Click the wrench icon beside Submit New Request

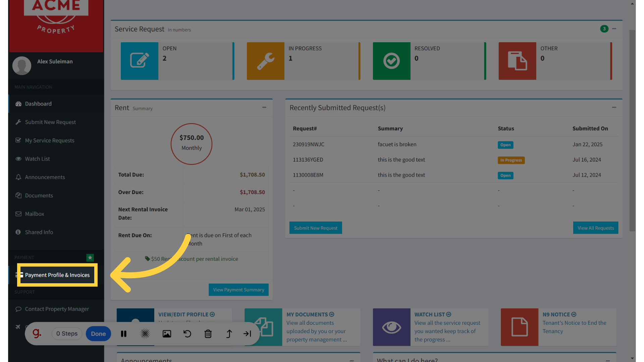tap(18, 122)
